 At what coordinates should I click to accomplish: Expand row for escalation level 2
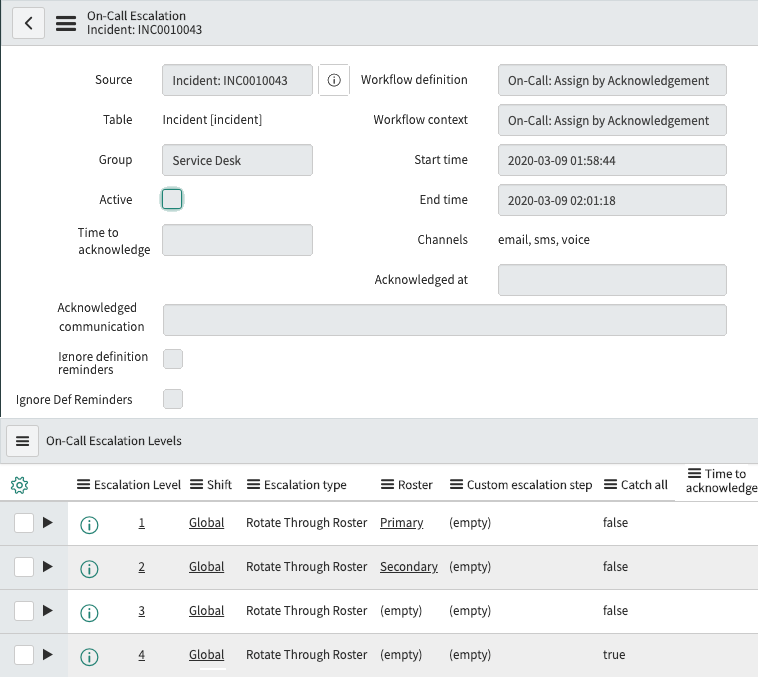(x=47, y=566)
